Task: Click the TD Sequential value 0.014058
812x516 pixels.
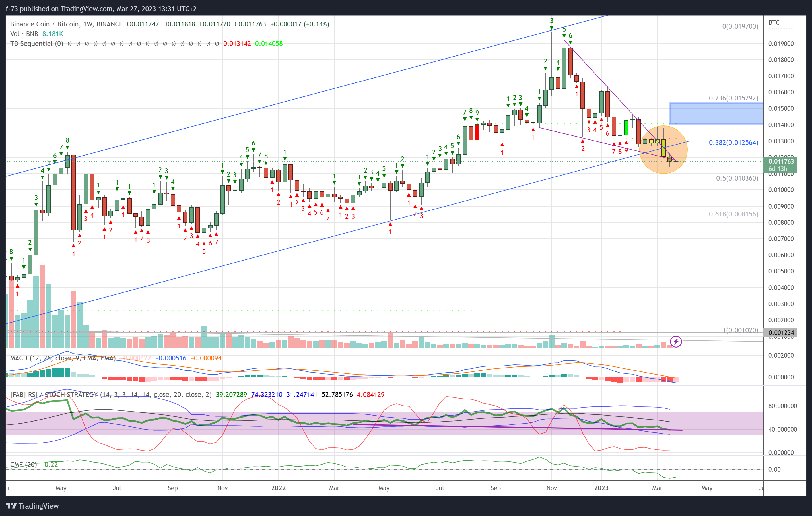Action: [269, 44]
